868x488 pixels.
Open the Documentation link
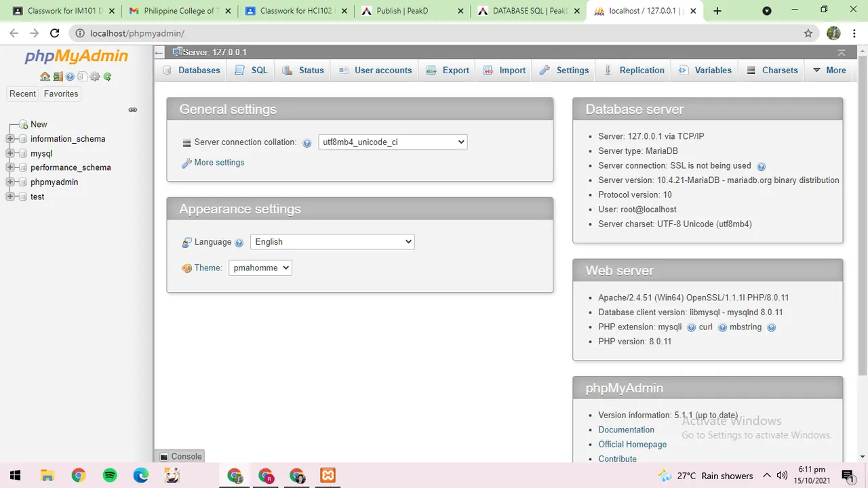pos(626,430)
